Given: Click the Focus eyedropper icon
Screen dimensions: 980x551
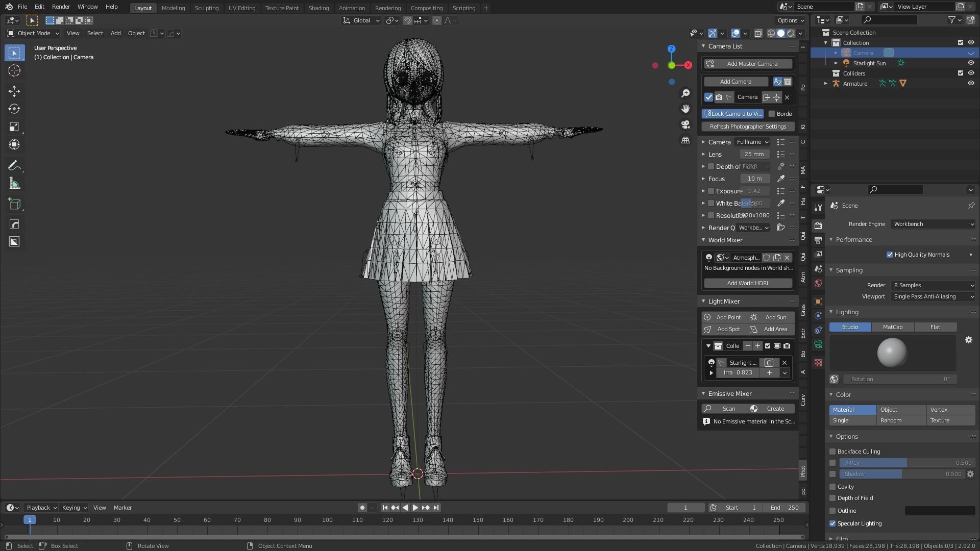Looking at the screenshot, I should click(x=780, y=179).
